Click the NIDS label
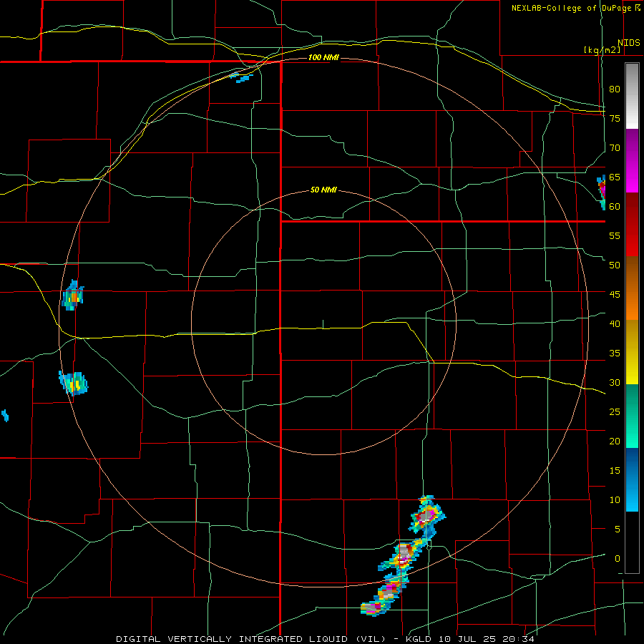Viewport: 644px width, 644px height. [628, 43]
